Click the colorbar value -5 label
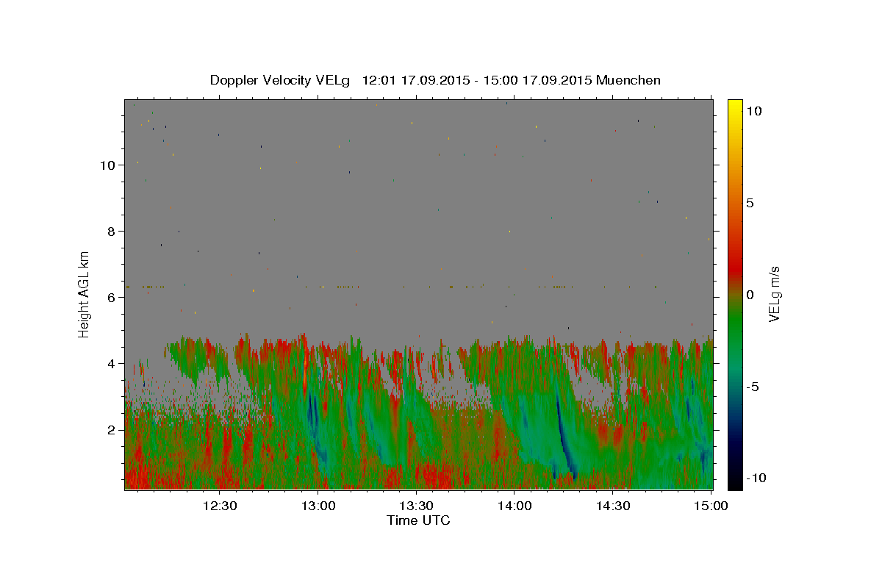 click(x=753, y=386)
